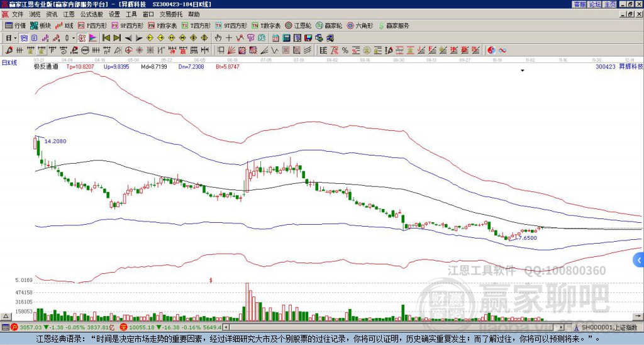Image resolution: width=644 pixels, height=345 pixels.
Task: Open the 文件 menu
Action: pyautogui.click(x=17, y=14)
